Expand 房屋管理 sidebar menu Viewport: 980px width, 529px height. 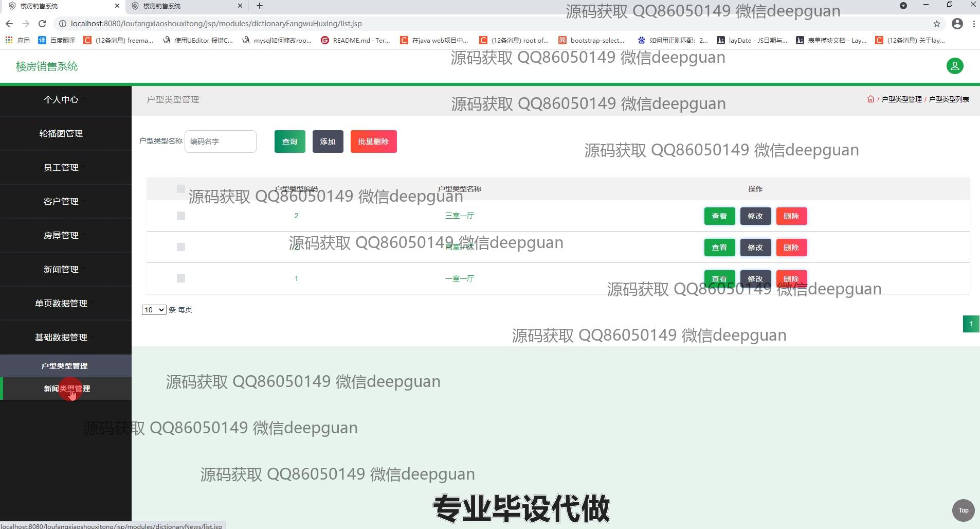[x=61, y=235]
